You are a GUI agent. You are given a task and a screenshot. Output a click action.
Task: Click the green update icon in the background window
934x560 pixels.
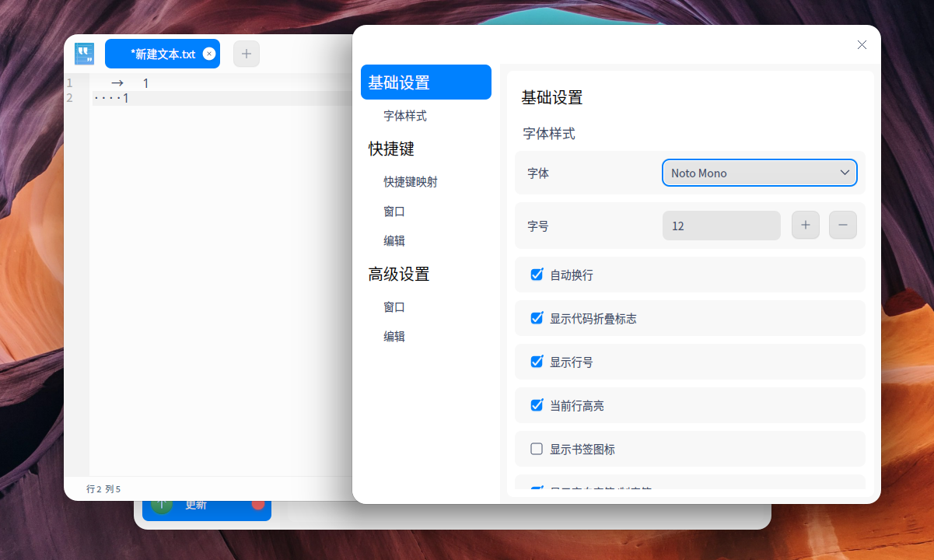(161, 505)
